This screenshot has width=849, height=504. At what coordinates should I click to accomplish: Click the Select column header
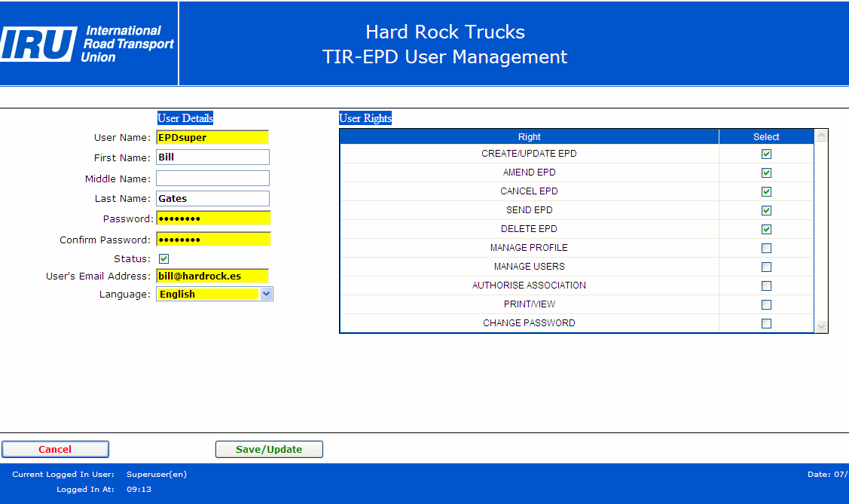click(766, 137)
